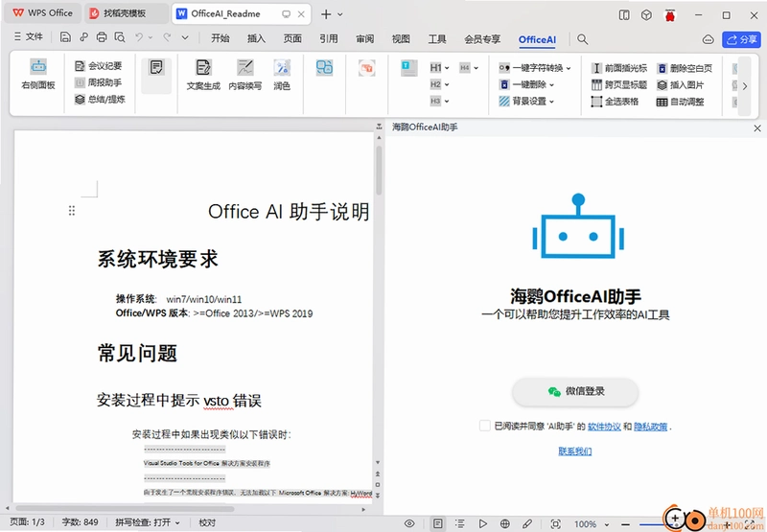
Task: Click the vertical scrollbar of document
Action: point(379,172)
